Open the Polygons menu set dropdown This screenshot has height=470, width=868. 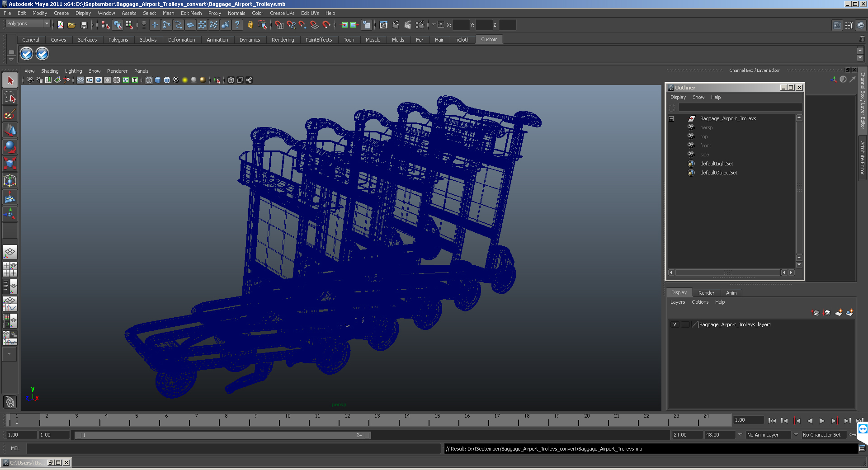[28, 23]
